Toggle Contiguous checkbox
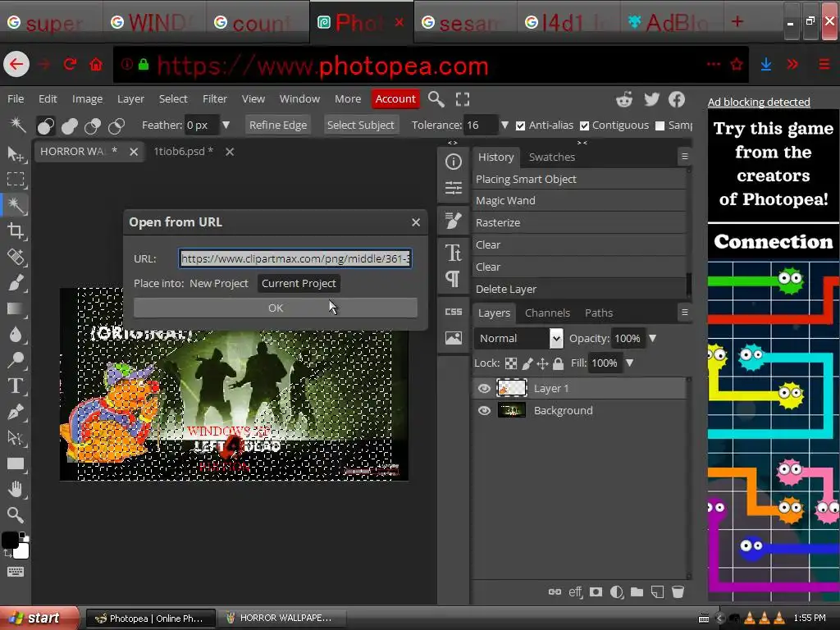The height and width of the screenshot is (630, 840). pos(584,126)
